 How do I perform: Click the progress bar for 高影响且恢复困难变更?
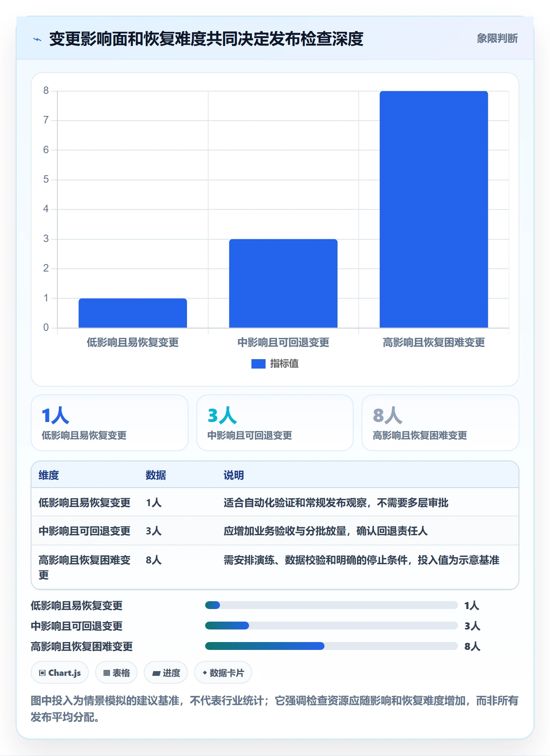click(x=331, y=646)
